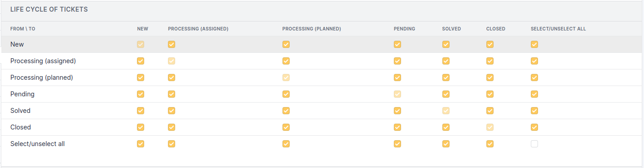The image size is (644, 168).
Task: Toggle Select/unselect all for Closed column
Action: click(x=490, y=144)
